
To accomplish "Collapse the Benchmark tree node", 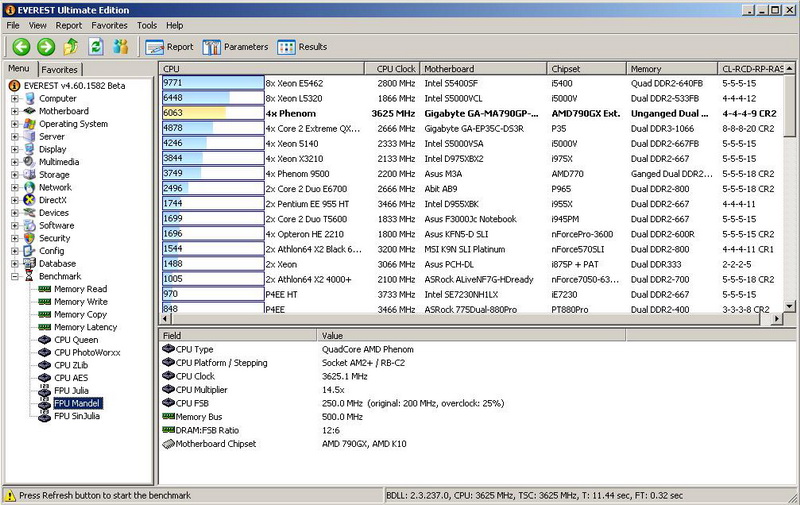I will click(15, 276).
